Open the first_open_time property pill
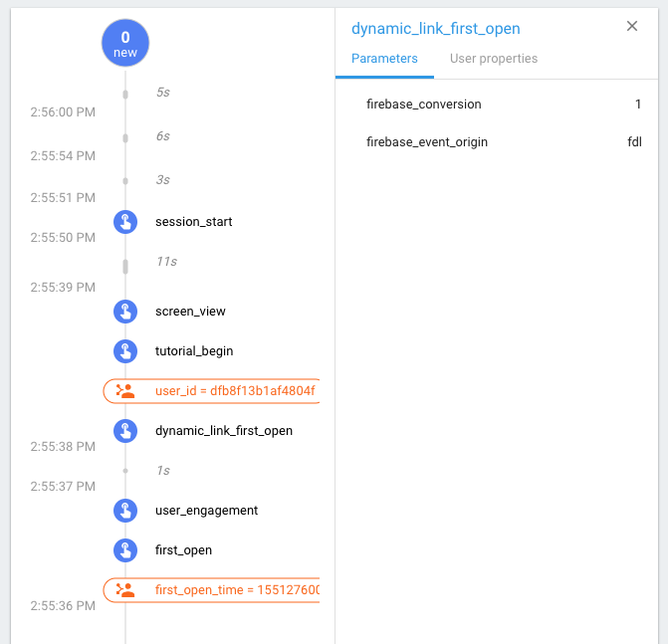 (x=235, y=590)
